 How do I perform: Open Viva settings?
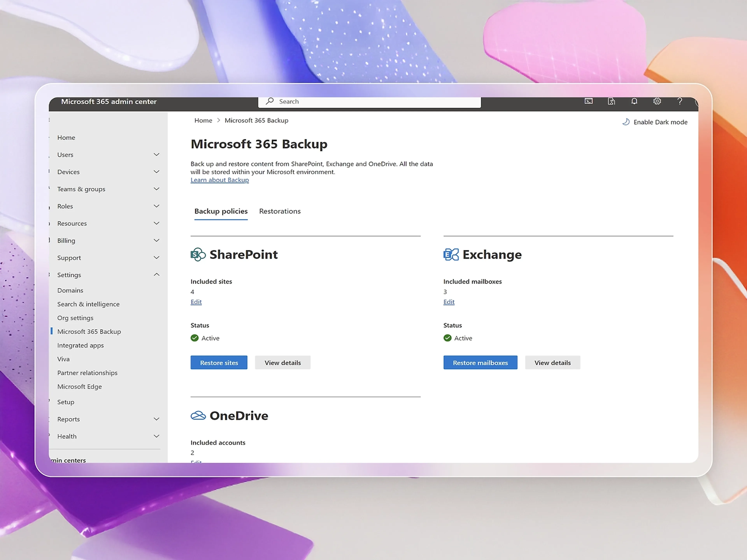point(63,359)
